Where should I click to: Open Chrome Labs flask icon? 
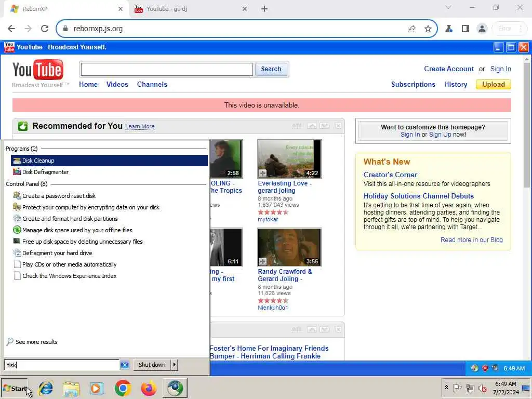point(448,29)
